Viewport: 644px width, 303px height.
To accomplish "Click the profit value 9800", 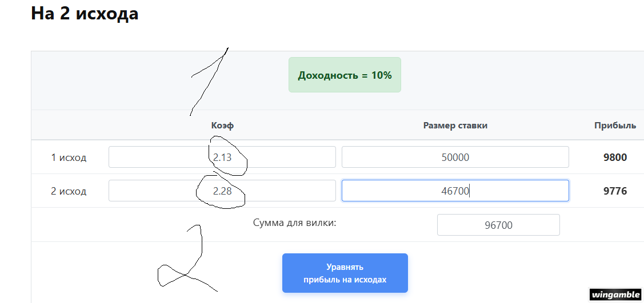I will [x=615, y=157].
